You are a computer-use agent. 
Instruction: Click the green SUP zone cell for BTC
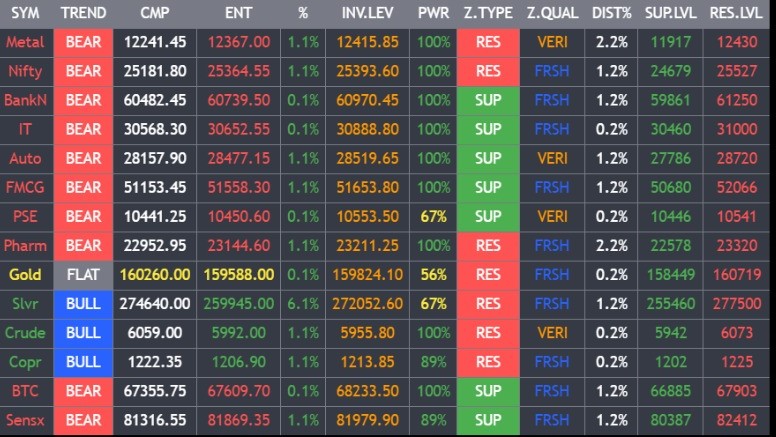488,390
